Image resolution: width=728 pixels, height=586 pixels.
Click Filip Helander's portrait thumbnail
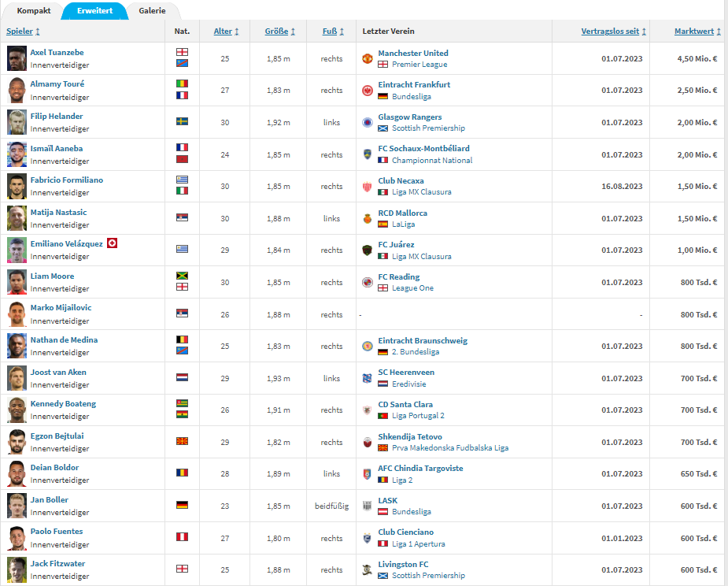coord(17,122)
